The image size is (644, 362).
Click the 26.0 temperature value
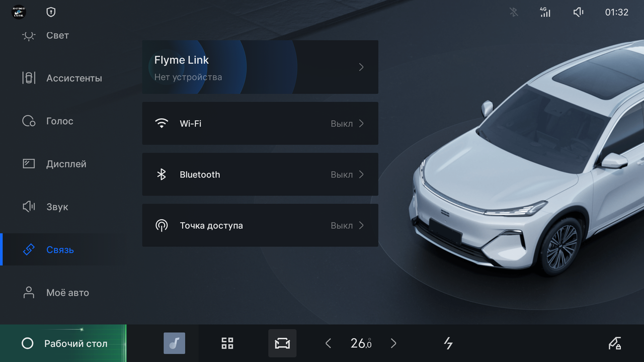pyautogui.click(x=361, y=343)
